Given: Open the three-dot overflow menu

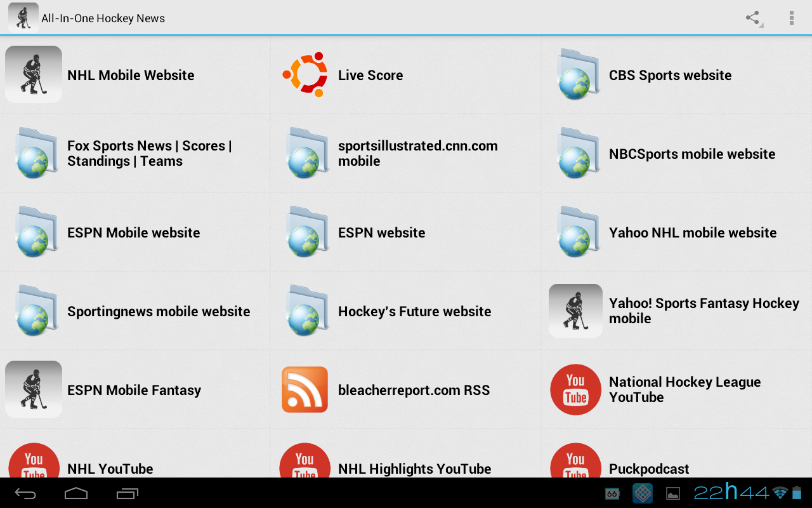Looking at the screenshot, I should [x=791, y=18].
